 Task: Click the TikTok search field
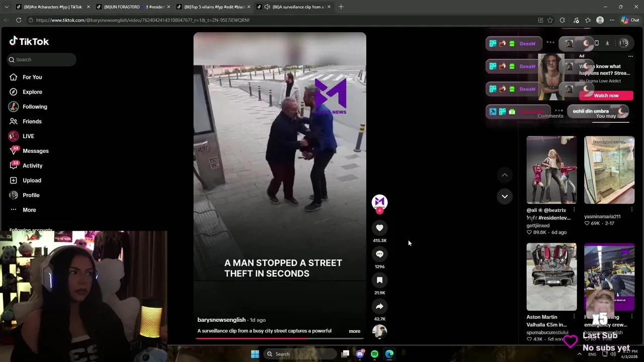tap(42, 59)
